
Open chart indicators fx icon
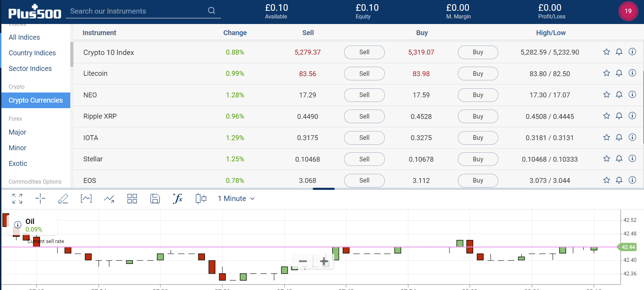178,199
